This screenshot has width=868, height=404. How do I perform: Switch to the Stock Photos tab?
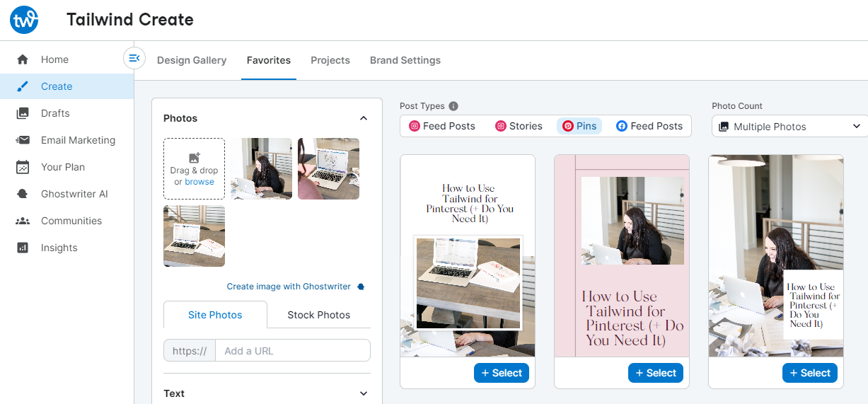(319, 315)
